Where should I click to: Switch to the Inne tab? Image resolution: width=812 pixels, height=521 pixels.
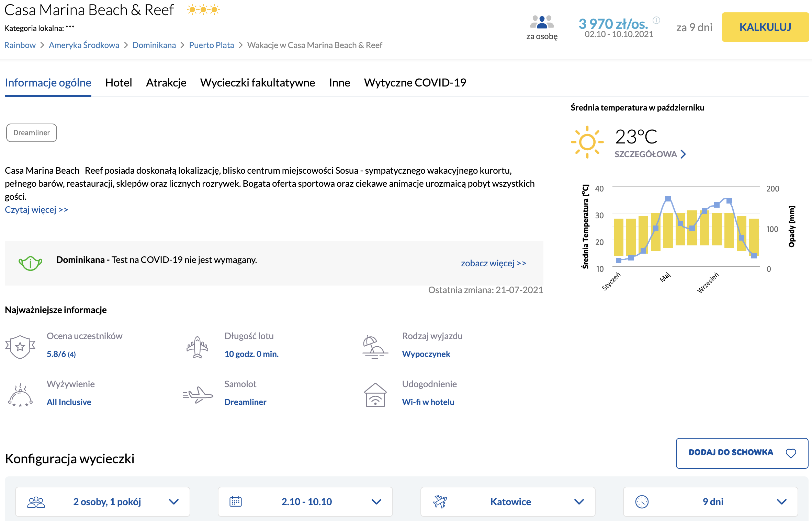coord(340,83)
